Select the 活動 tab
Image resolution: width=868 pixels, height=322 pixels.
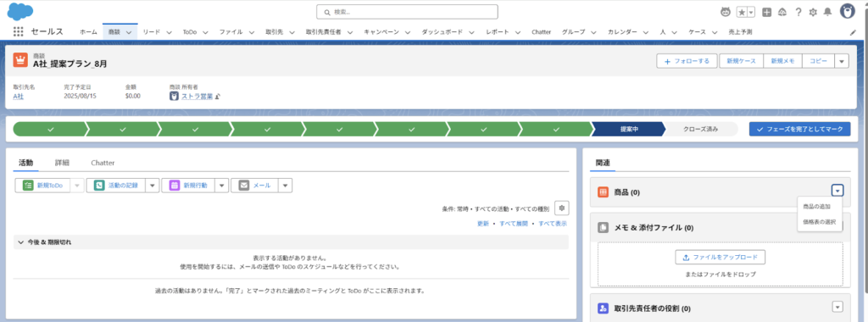point(26,163)
